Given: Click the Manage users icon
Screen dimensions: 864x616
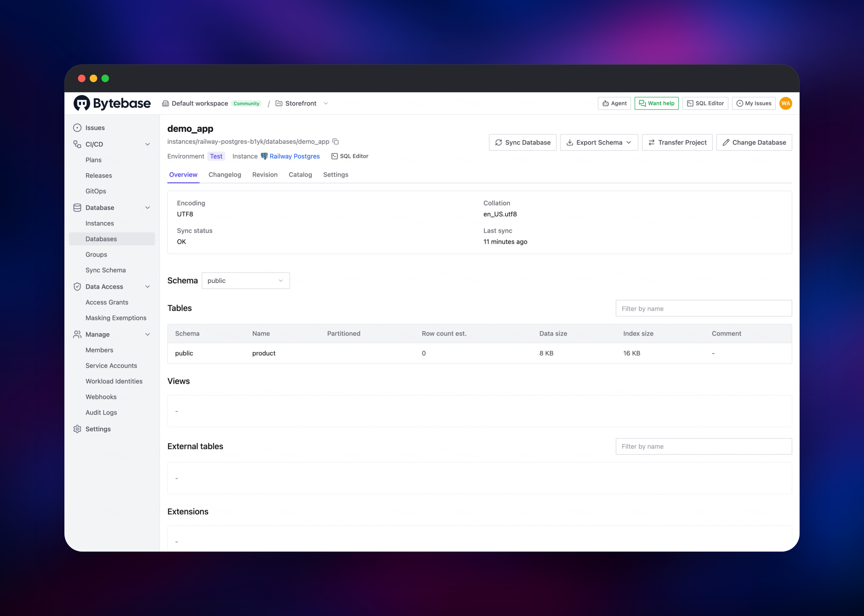Looking at the screenshot, I should (x=77, y=334).
